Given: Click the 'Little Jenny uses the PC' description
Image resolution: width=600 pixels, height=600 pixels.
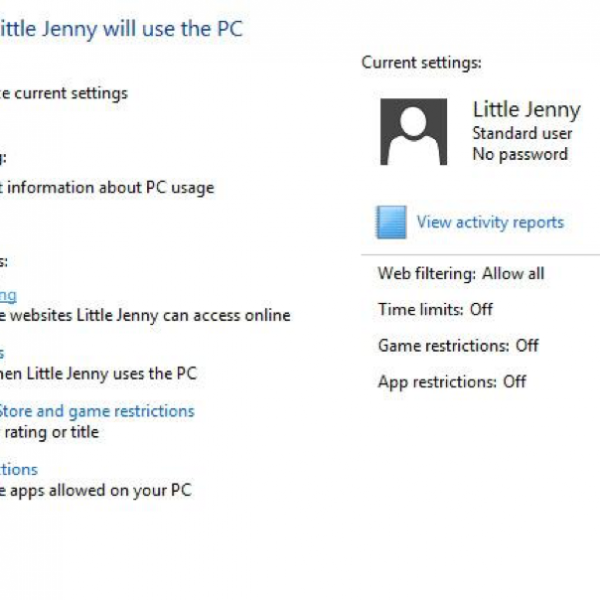Looking at the screenshot, I should tap(100, 373).
